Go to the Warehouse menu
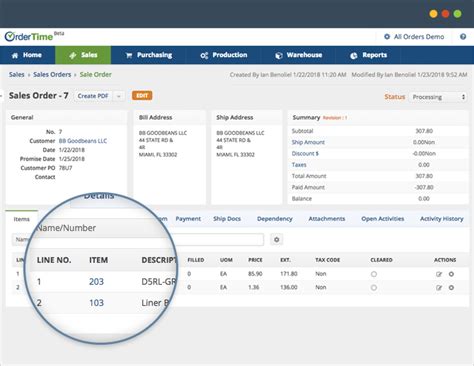The image size is (474, 366). click(299, 55)
